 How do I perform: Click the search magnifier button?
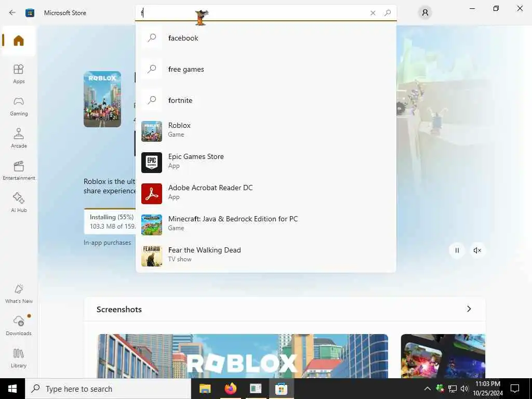point(388,13)
